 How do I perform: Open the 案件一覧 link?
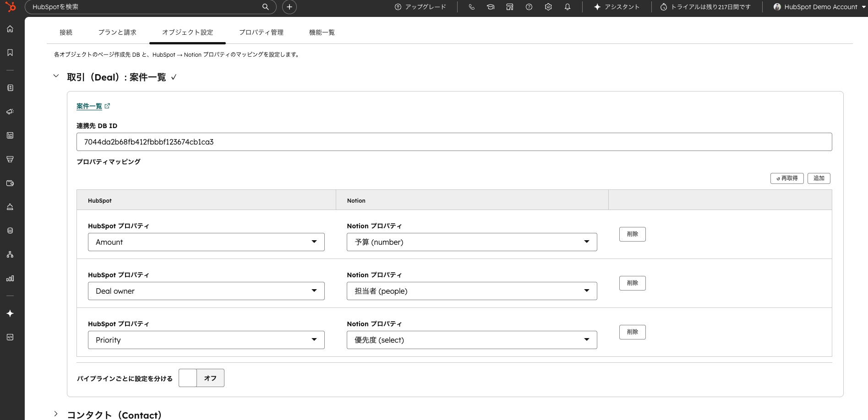[x=89, y=106]
